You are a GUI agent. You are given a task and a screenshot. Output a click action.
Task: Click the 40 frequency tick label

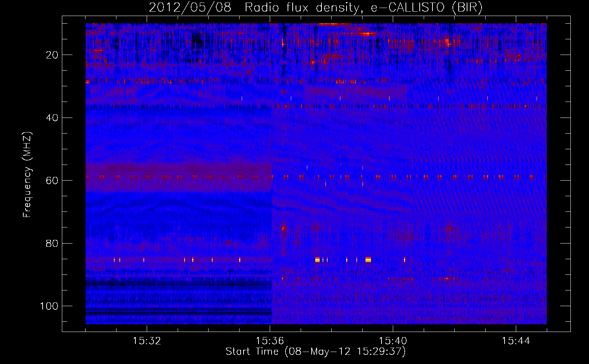coord(53,118)
